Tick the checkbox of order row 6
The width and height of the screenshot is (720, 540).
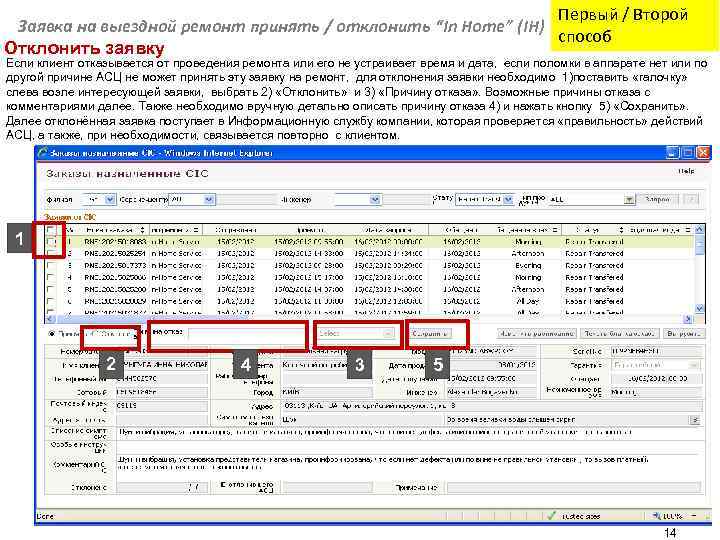pyautogui.click(x=51, y=301)
